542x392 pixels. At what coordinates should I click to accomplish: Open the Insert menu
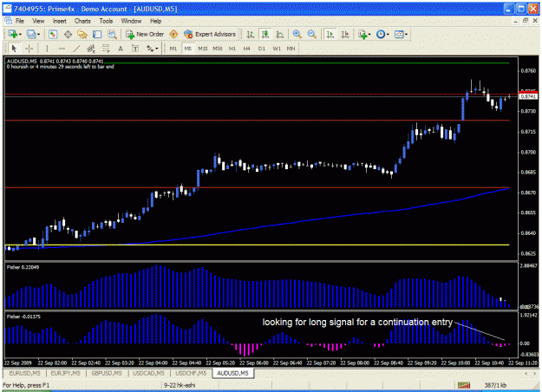pos(60,21)
